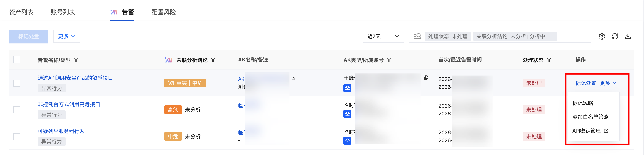Select 添加白名单策略 from the menu

(590, 117)
